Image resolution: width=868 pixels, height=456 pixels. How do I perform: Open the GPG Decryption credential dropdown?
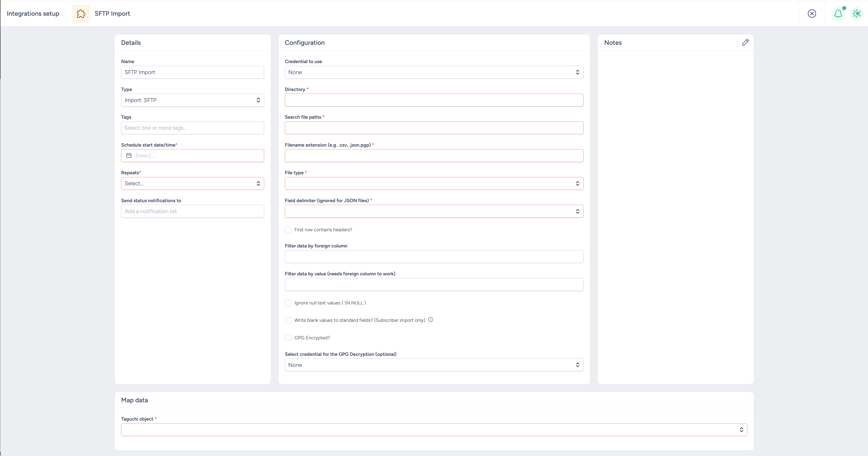point(434,365)
